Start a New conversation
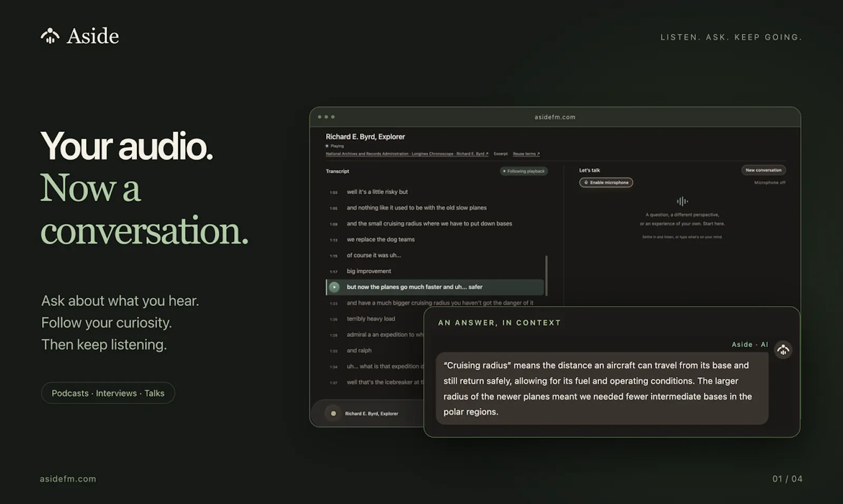Viewport: 843px width, 504px height. click(763, 170)
